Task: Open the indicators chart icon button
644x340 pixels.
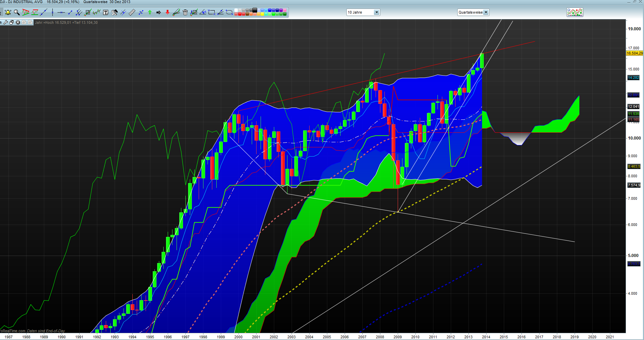Action: pyautogui.click(x=575, y=12)
